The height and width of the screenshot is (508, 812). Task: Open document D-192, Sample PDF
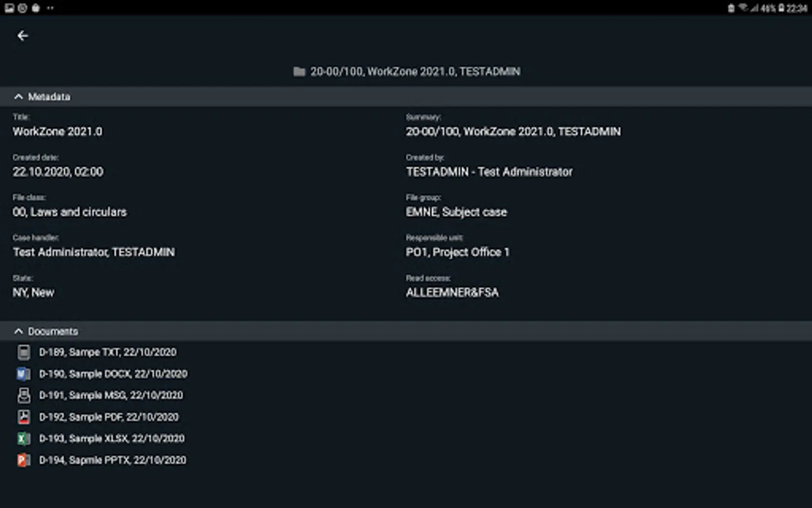[x=109, y=417]
